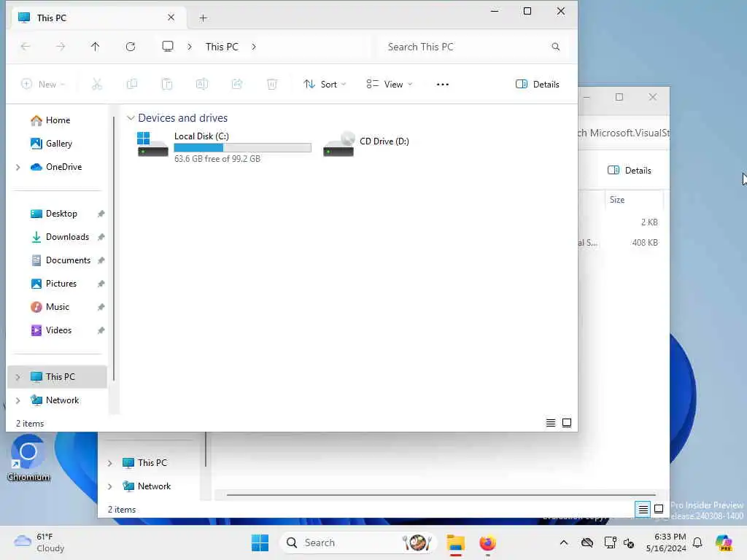Open Downloads folder in sidebar

(67, 237)
